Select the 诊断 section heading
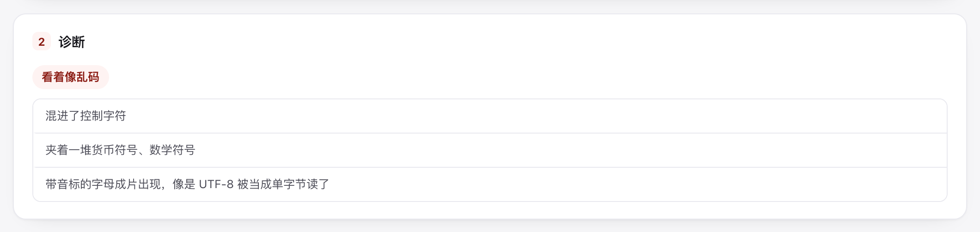 click(72, 42)
